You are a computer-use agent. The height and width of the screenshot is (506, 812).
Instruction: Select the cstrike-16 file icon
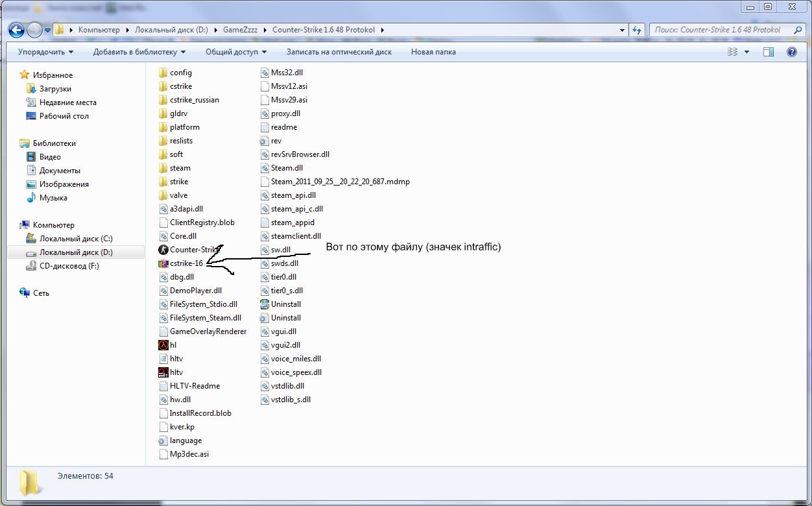point(163,263)
